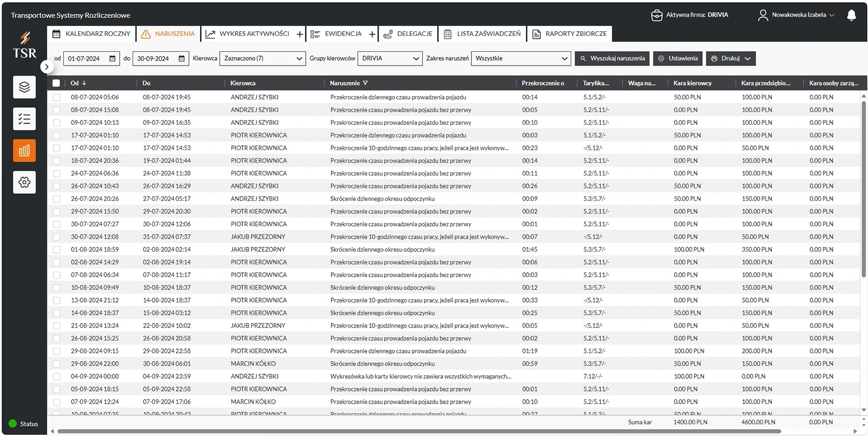The height and width of the screenshot is (436, 868).
Task: Click the Kara kierowcy total 1400.00 PLN
Action: 690,422
